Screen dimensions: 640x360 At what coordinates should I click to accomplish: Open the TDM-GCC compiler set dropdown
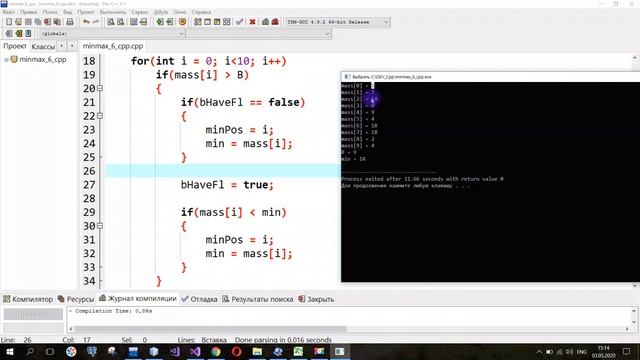[x=386, y=22]
